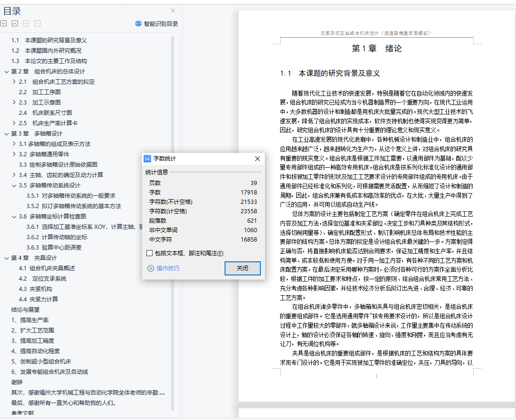
Task: Collapse 3.5 多轴箱传动系统设计
Action: pyautogui.click(x=14, y=186)
